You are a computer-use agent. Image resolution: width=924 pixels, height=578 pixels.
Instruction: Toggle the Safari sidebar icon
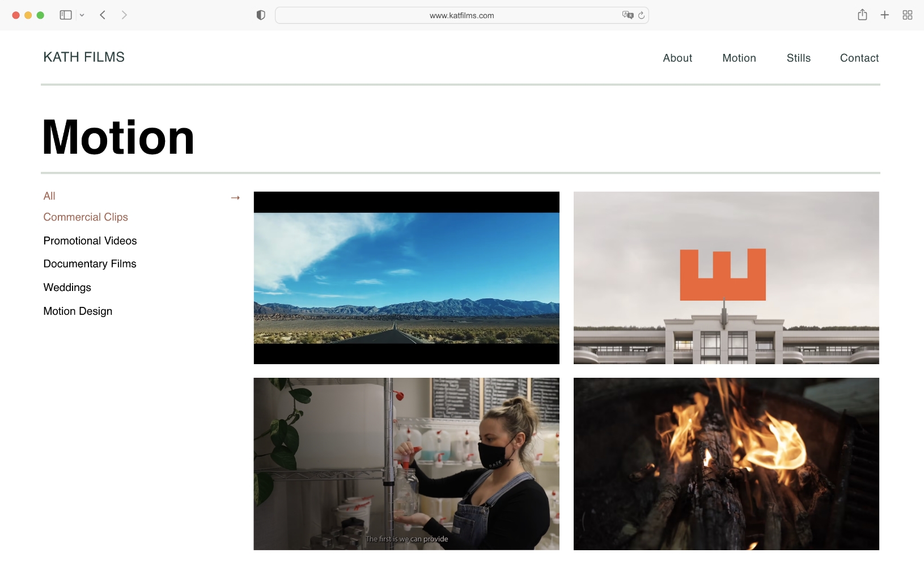(x=66, y=15)
